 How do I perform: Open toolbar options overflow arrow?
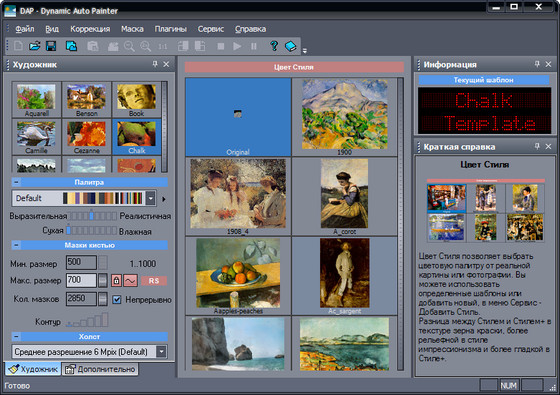coord(305,51)
